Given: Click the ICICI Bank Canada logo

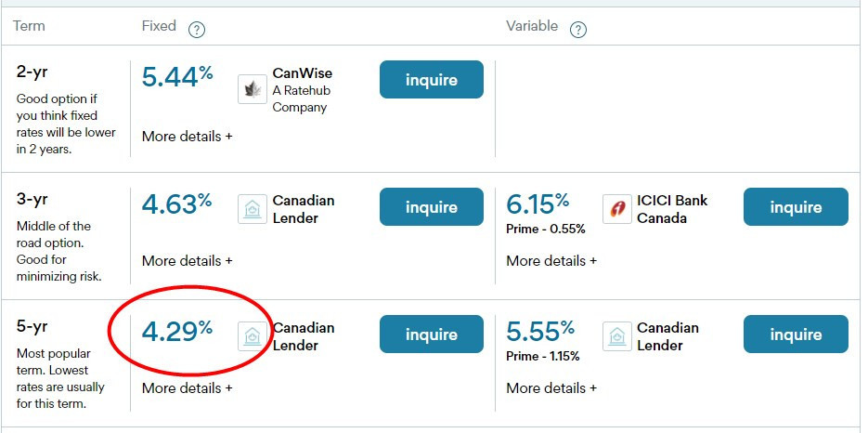Looking at the screenshot, I should pos(617,209).
